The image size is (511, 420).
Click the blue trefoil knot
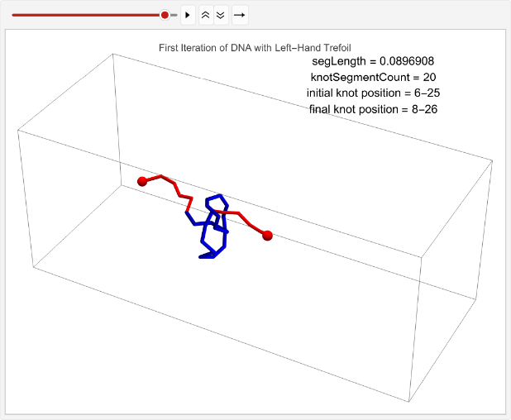click(213, 236)
